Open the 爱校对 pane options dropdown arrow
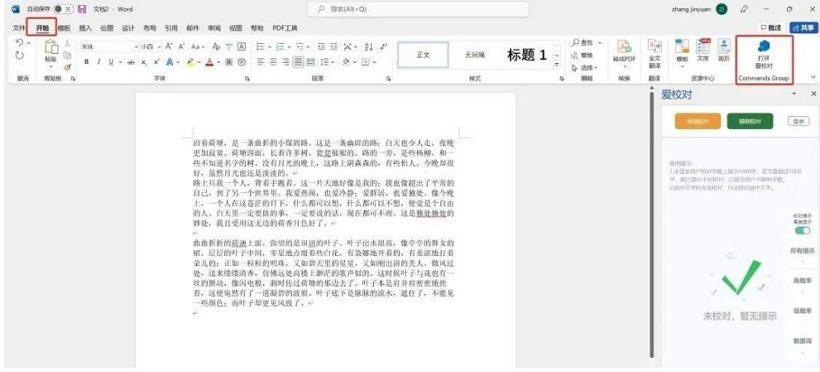 (x=794, y=93)
